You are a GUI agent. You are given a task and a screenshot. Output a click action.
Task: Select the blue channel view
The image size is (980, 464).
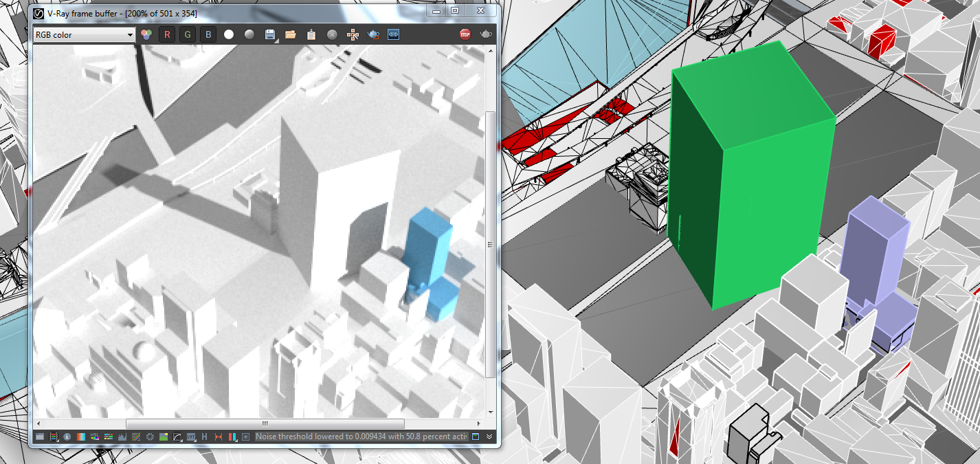(x=208, y=34)
